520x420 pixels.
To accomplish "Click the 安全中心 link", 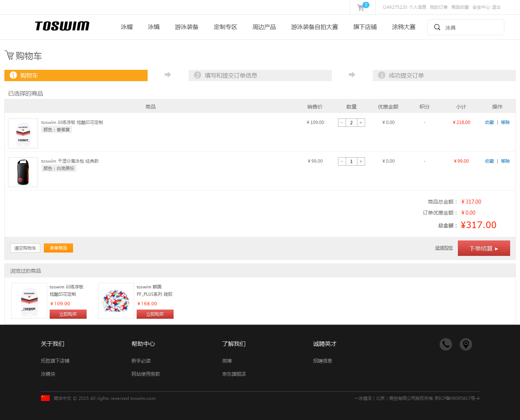I will point(481,7).
